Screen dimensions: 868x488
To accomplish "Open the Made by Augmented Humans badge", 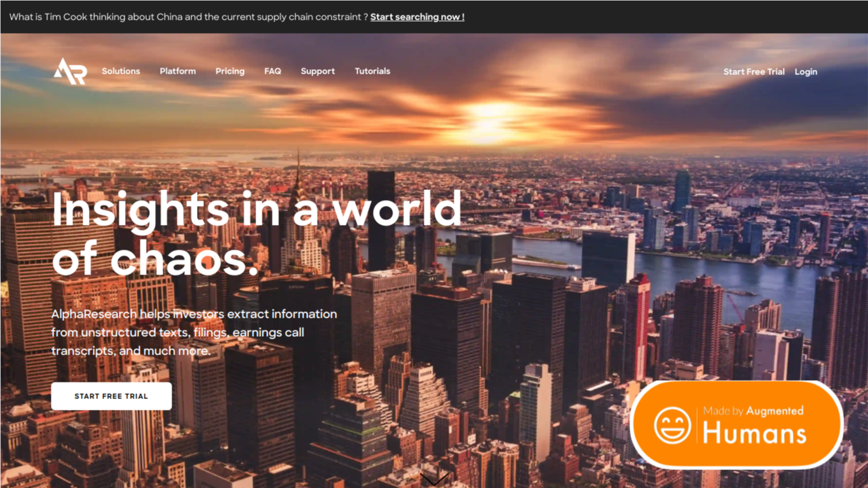I will click(736, 424).
